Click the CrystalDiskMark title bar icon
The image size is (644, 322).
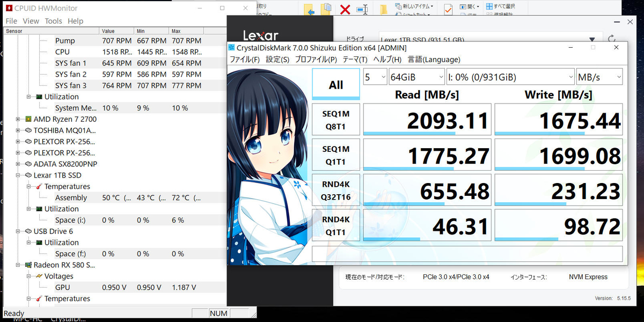coord(232,47)
